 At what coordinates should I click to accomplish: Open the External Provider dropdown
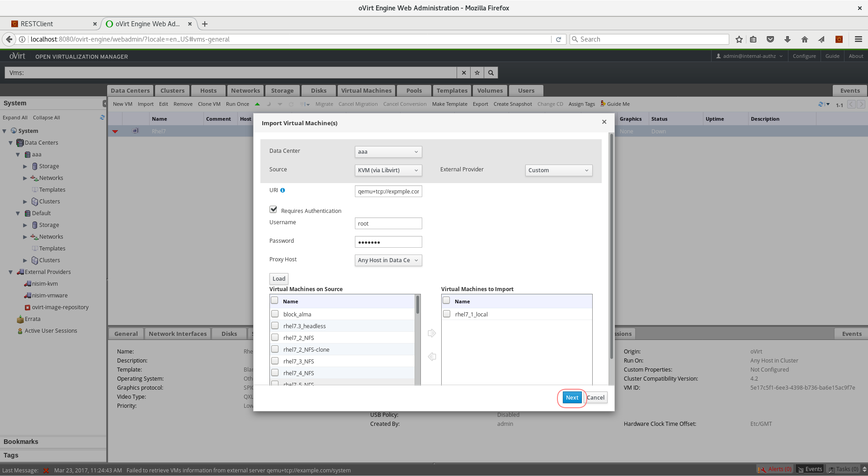tap(558, 170)
